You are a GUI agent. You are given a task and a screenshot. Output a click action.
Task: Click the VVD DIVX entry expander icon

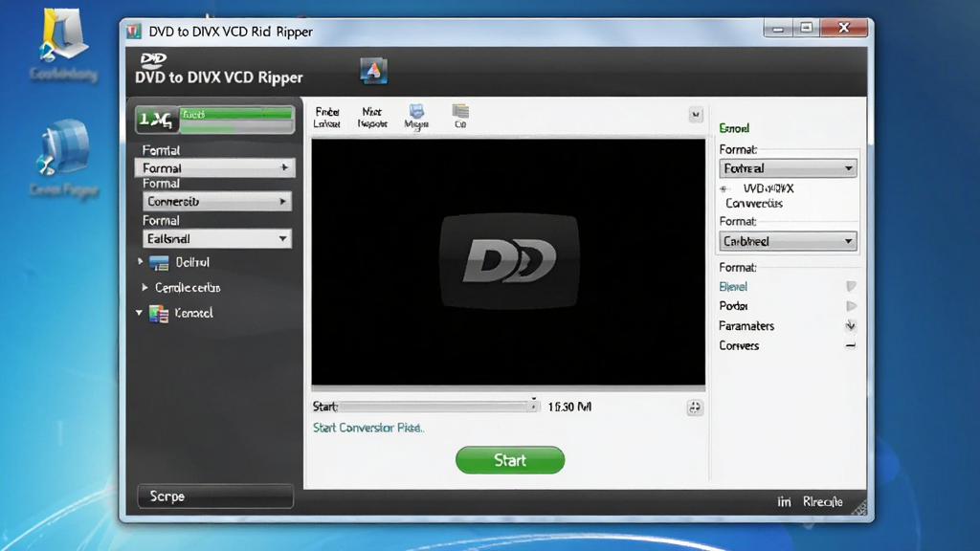[x=724, y=188]
